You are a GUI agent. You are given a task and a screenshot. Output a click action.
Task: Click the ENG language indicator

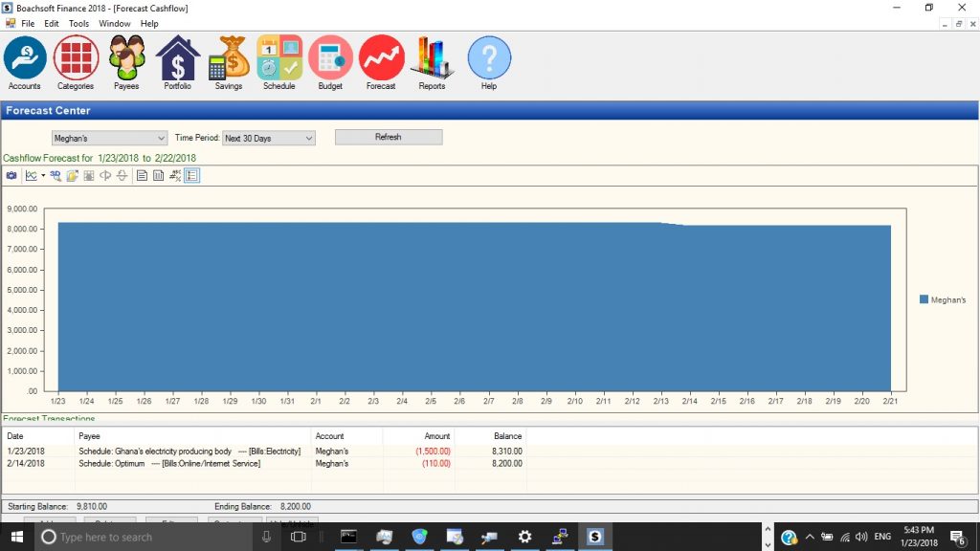882,537
